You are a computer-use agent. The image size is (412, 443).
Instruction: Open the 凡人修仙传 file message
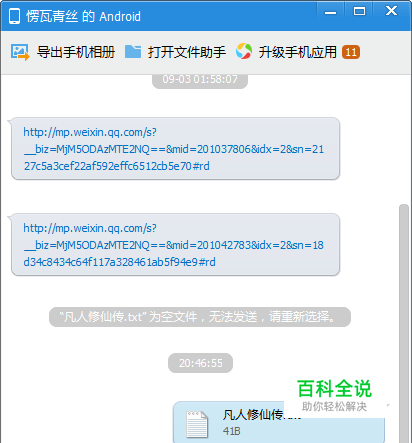(x=279, y=423)
